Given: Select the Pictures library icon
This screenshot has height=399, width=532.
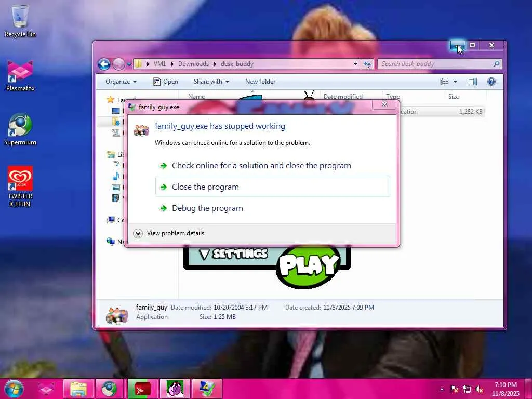Looking at the screenshot, I should pyautogui.click(x=116, y=188).
